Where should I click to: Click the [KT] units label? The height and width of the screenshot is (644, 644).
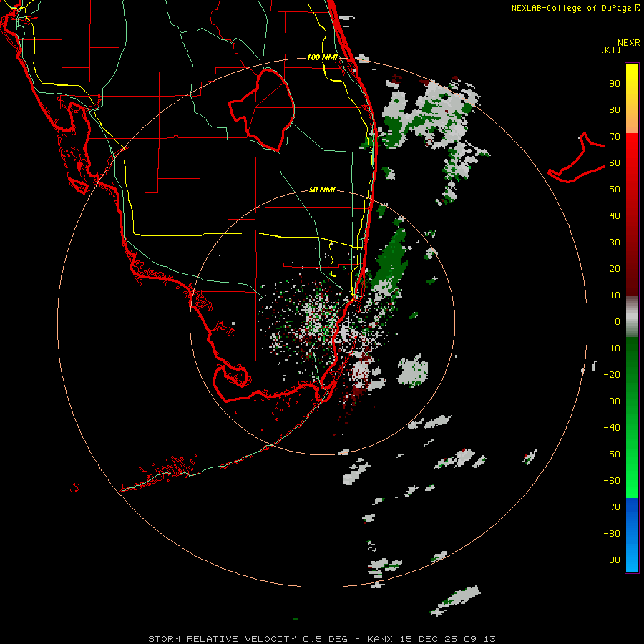click(x=611, y=49)
